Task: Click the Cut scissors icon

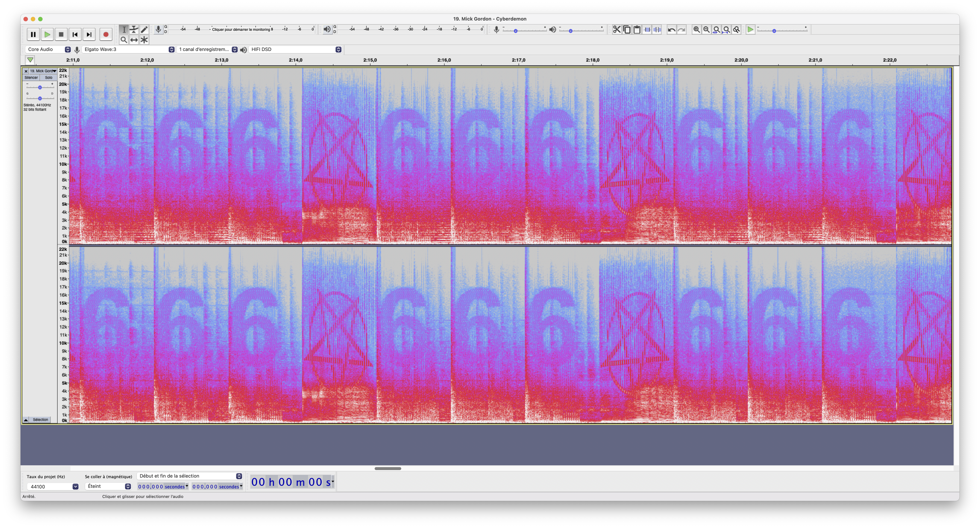Action: (617, 29)
